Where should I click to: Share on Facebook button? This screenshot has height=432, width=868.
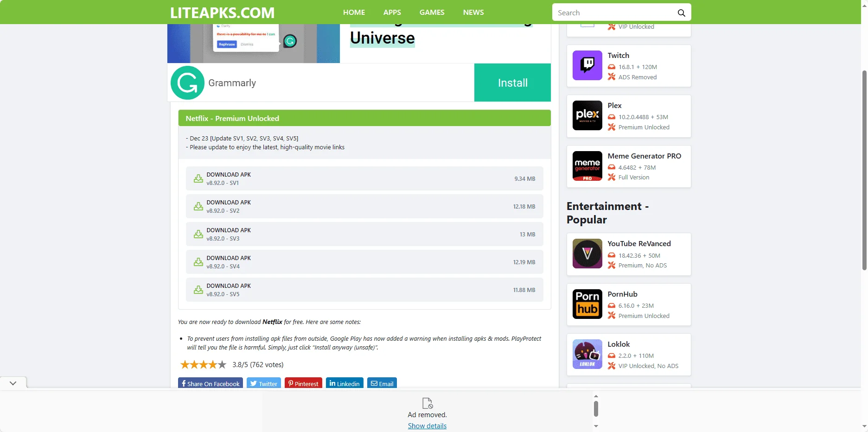click(x=211, y=383)
